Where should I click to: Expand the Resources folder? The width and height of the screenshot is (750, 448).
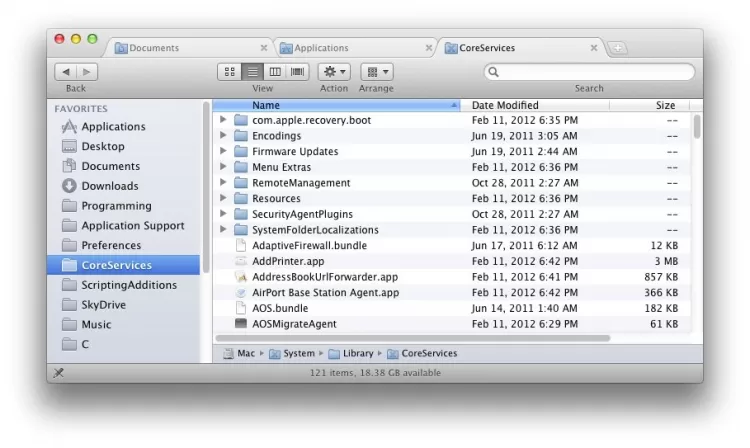click(x=223, y=198)
